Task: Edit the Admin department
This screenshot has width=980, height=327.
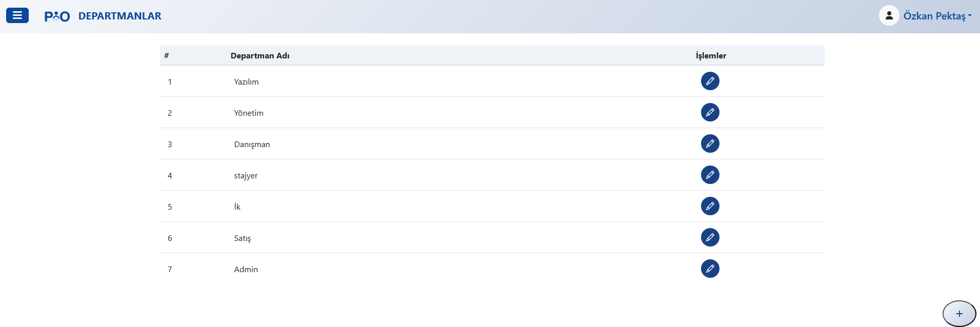Action: point(710,269)
